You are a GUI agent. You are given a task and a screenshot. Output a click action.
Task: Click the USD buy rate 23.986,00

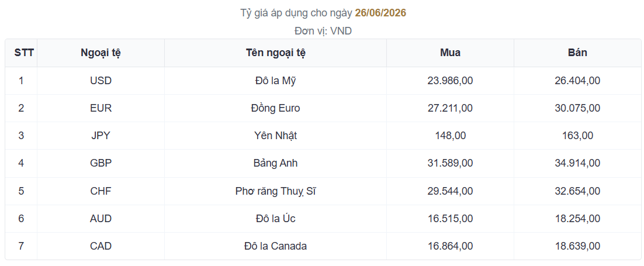point(450,81)
